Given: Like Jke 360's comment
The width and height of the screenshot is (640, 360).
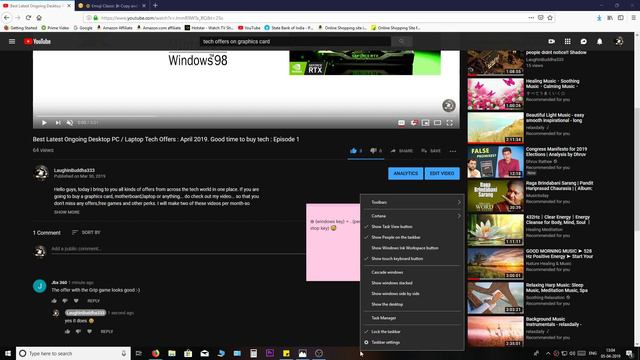Looking at the screenshot, I should pyautogui.click(x=54, y=301).
